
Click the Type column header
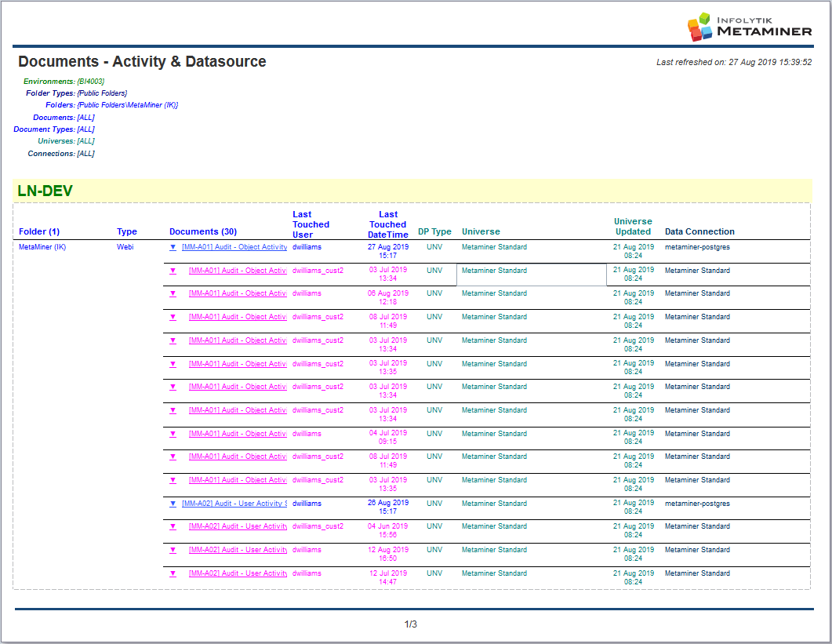tap(127, 231)
